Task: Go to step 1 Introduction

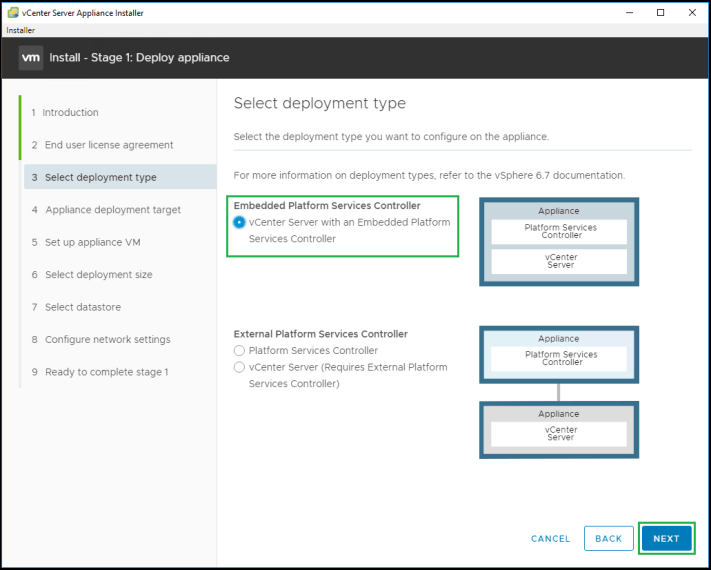Action: [x=70, y=113]
